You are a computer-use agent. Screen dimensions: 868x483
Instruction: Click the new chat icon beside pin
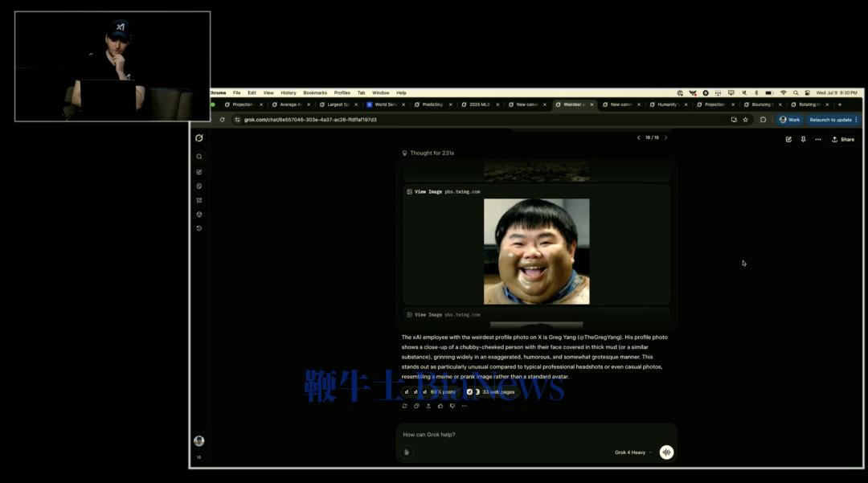(788, 139)
